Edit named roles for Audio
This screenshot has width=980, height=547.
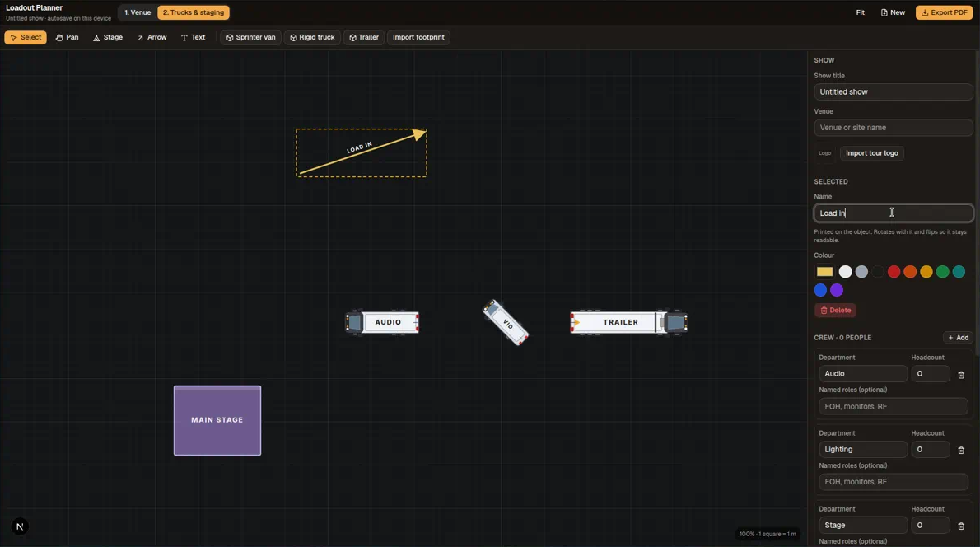pyautogui.click(x=894, y=406)
